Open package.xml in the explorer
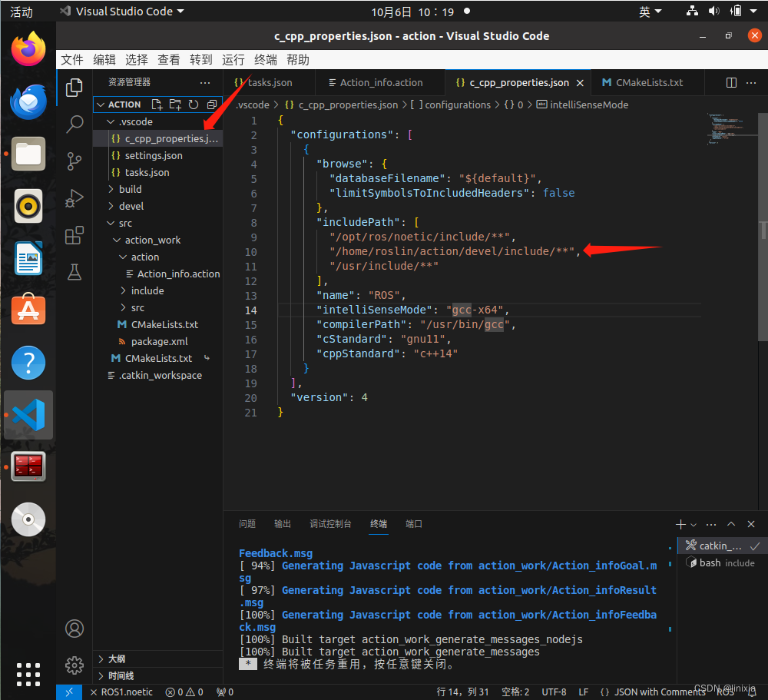Viewport: 768px width, 700px height. click(x=157, y=342)
